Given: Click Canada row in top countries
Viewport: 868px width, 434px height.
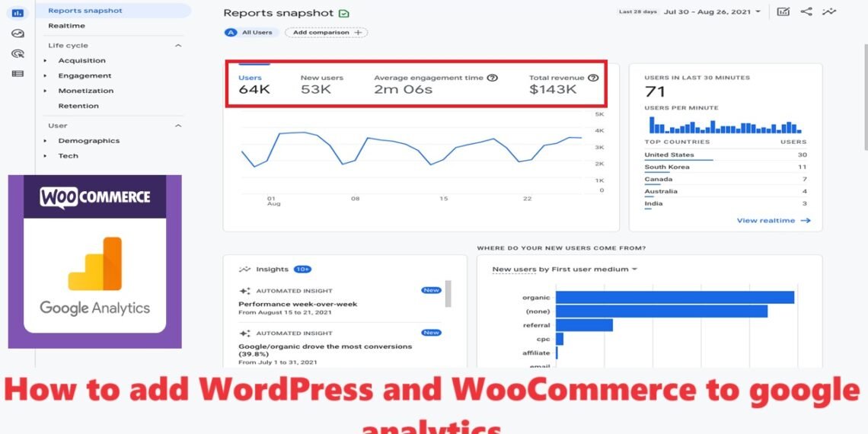Looking at the screenshot, I should point(725,180).
